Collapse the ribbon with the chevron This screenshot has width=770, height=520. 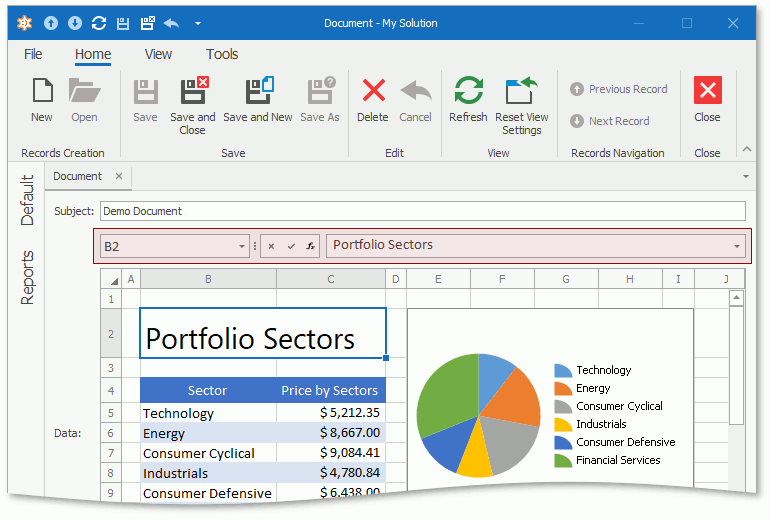coord(747,149)
